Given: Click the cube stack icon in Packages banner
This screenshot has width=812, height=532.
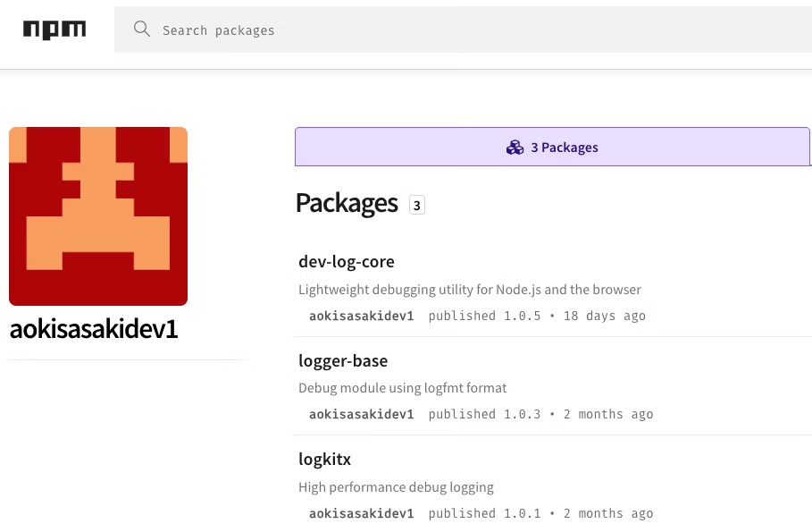Looking at the screenshot, I should tap(515, 147).
